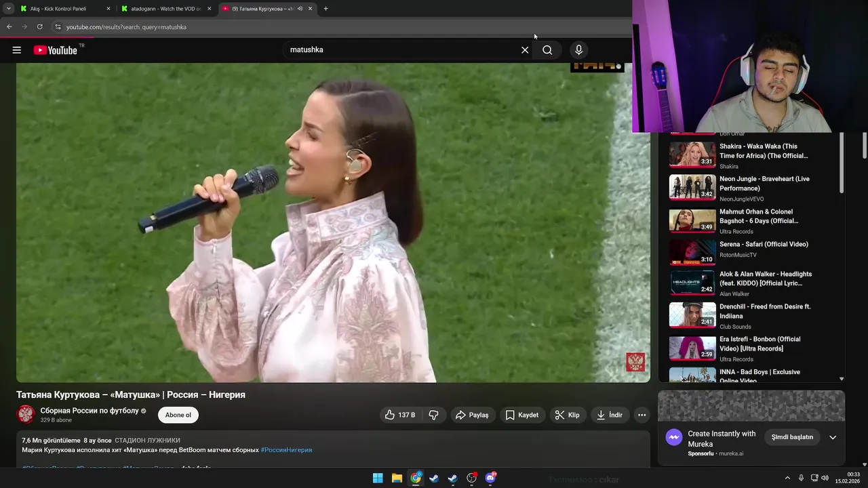View site information icon
The width and height of the screenshot is (868, 488).
pos(58,27)
